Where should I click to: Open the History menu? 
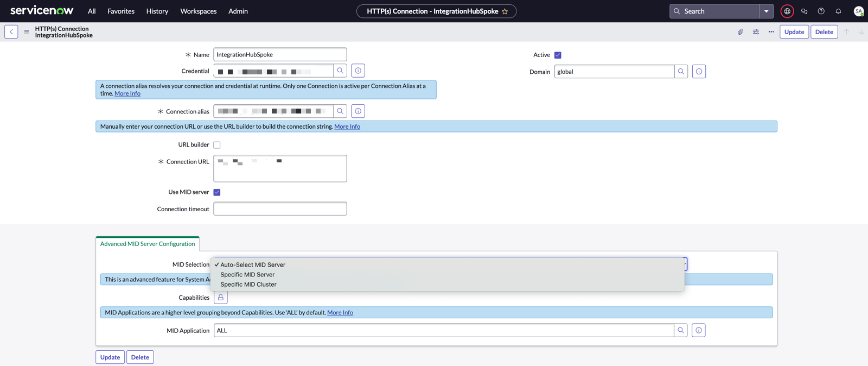(157, 11)
